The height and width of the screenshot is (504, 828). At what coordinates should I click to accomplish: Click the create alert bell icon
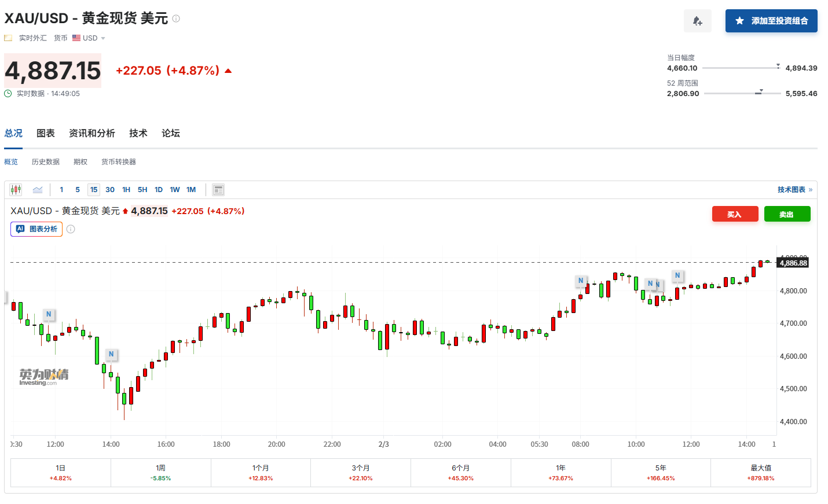point(697,21)
